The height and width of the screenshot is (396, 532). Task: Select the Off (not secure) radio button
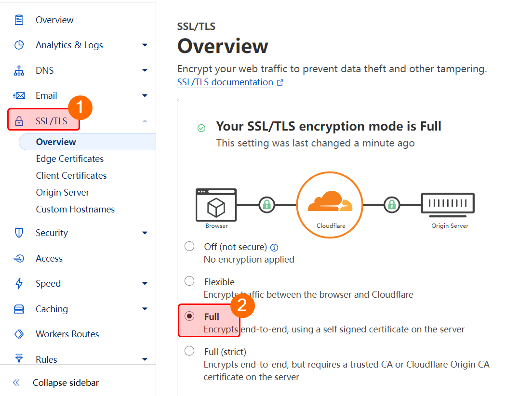pos(189,247)
